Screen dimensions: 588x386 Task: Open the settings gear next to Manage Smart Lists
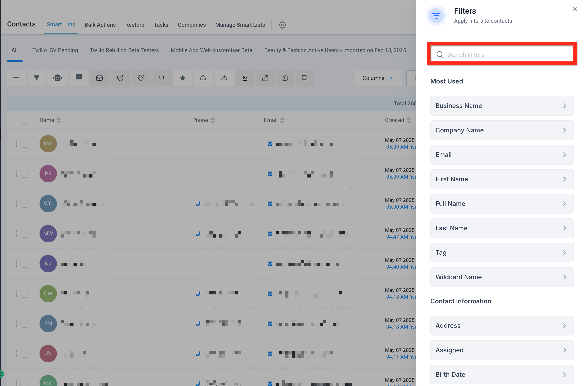[x=282, y=25]
